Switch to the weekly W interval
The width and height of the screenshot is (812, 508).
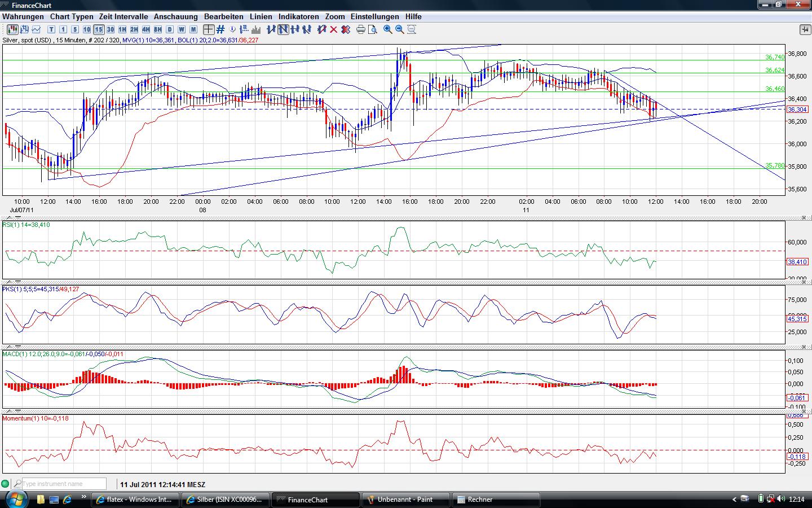[x=182, y=29]
